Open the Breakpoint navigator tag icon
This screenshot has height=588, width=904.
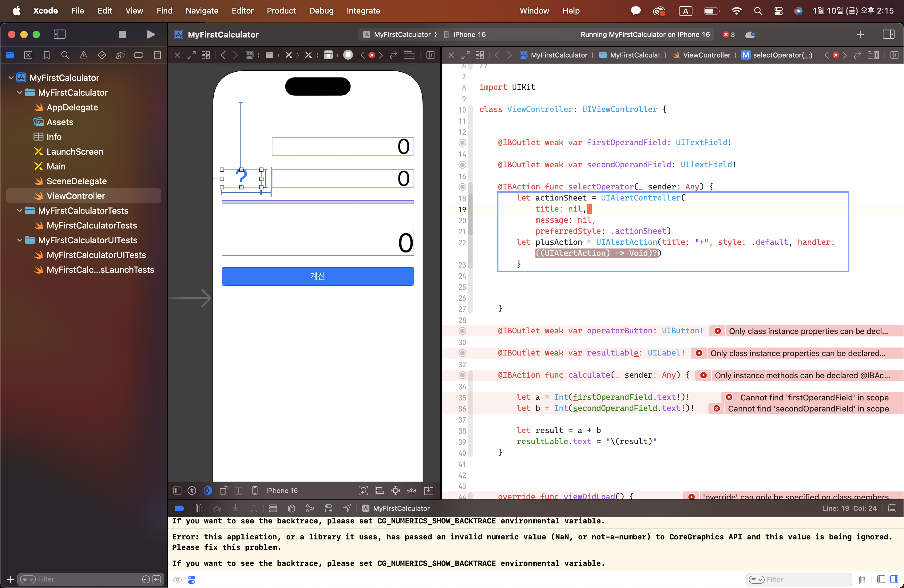(x=139, y=55)
